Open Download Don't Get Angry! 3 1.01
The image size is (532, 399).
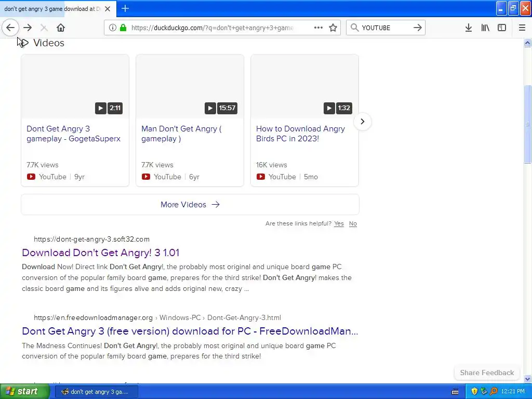(100, 253)
